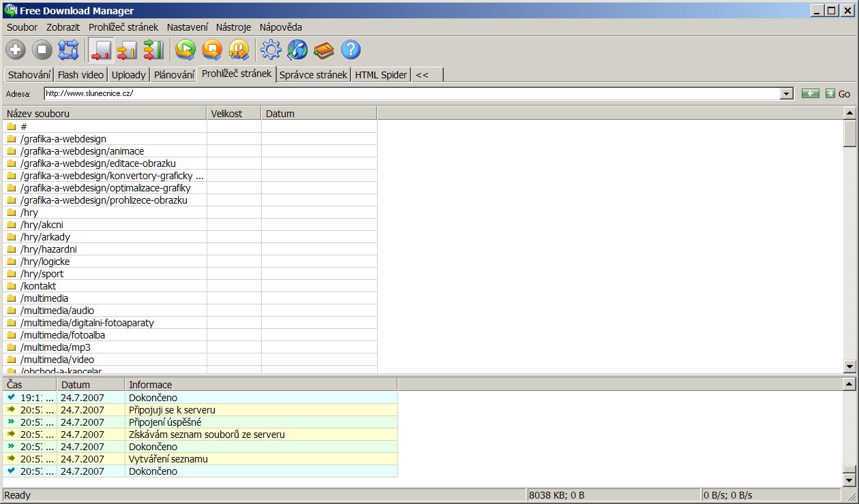Click log panel scrollbar up arrow
The image size is (859, 504).
[x=849, y=385]
